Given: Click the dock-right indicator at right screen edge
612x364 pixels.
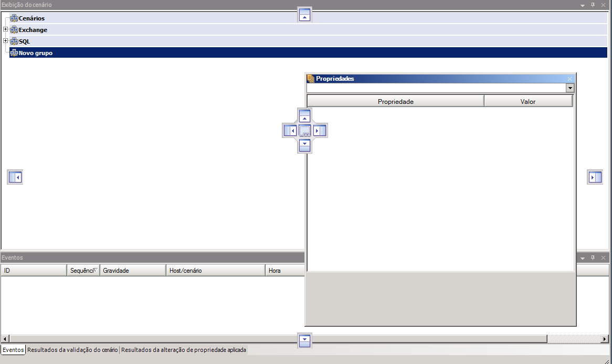Looking at the screenshot, I should 595,177.
